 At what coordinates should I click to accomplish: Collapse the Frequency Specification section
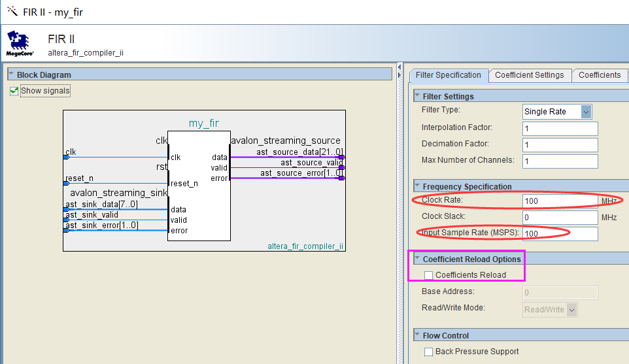click(x=417, y=186)
